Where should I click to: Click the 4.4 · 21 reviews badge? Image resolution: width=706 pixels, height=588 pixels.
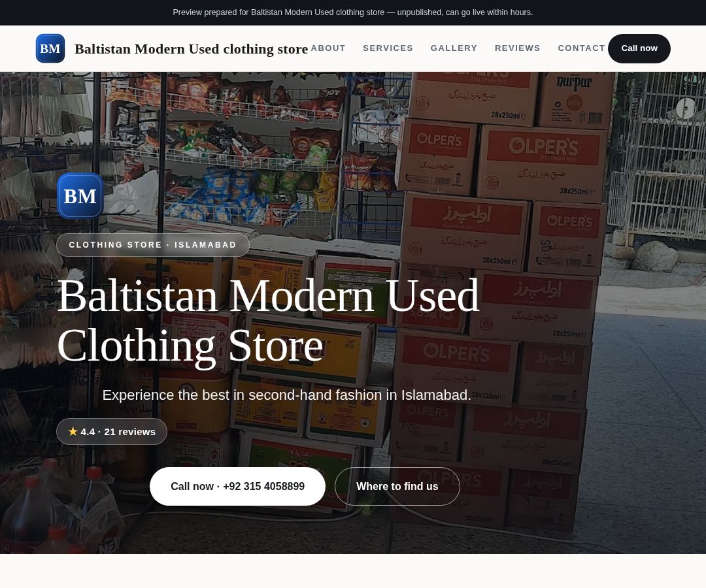pyautogui.click(x=112, y=431)
